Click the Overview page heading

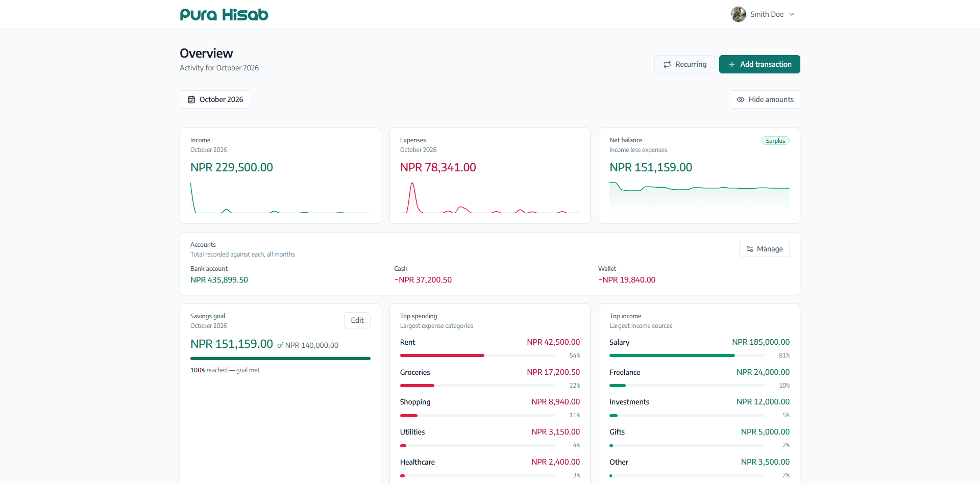(x=206, y=54)
